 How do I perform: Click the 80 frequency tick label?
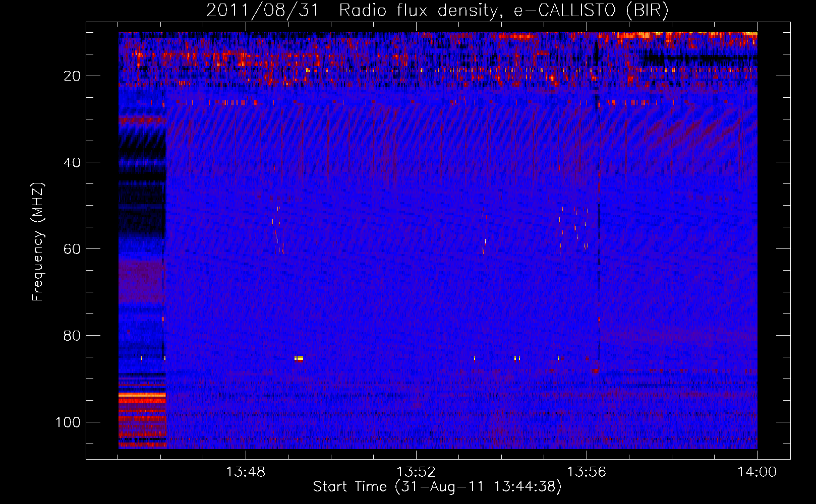point(73,336)
